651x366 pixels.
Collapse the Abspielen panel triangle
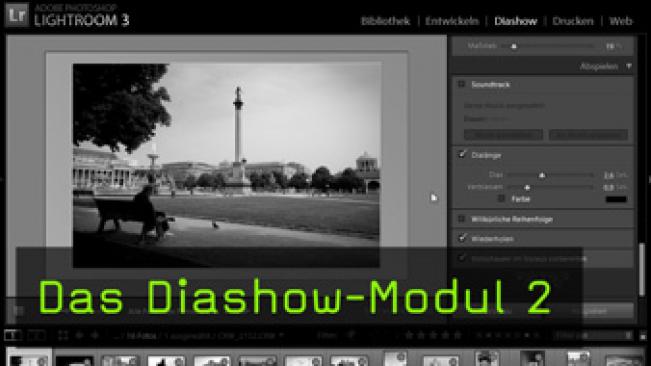click(629, 66)
